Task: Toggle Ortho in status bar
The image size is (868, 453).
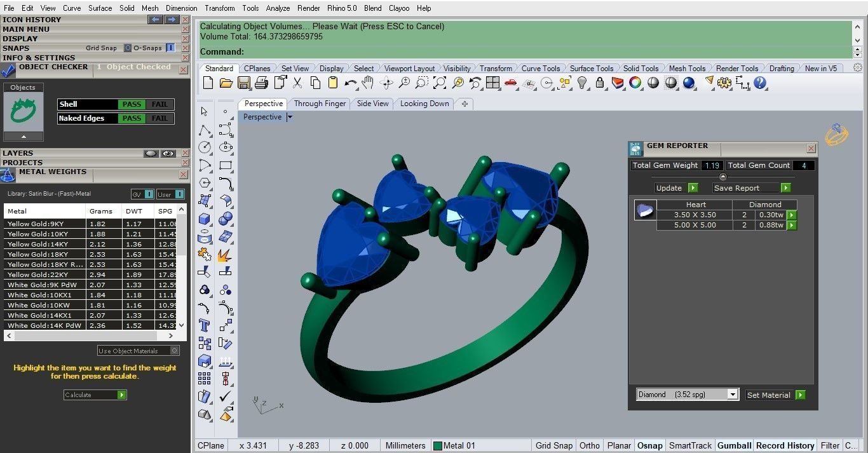Action: [x=590, y=445]
